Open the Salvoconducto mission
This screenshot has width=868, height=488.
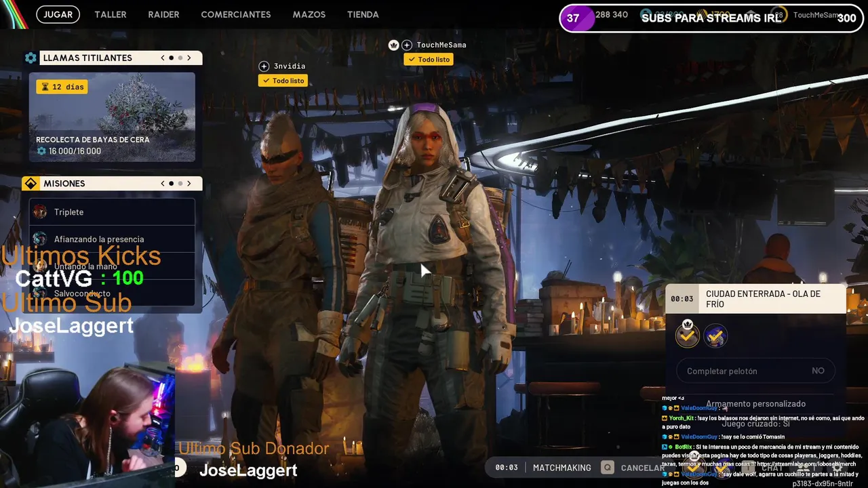click(112, 293)
